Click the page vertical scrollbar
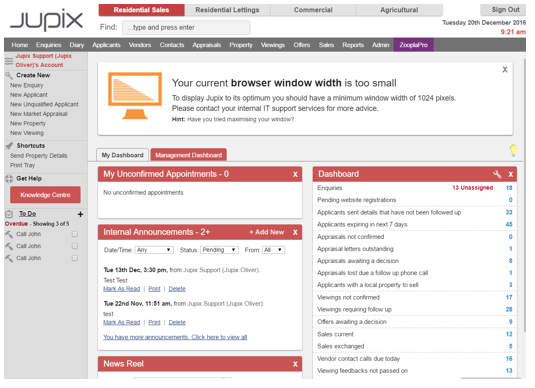The image size is (535, 388). (525, 195)
